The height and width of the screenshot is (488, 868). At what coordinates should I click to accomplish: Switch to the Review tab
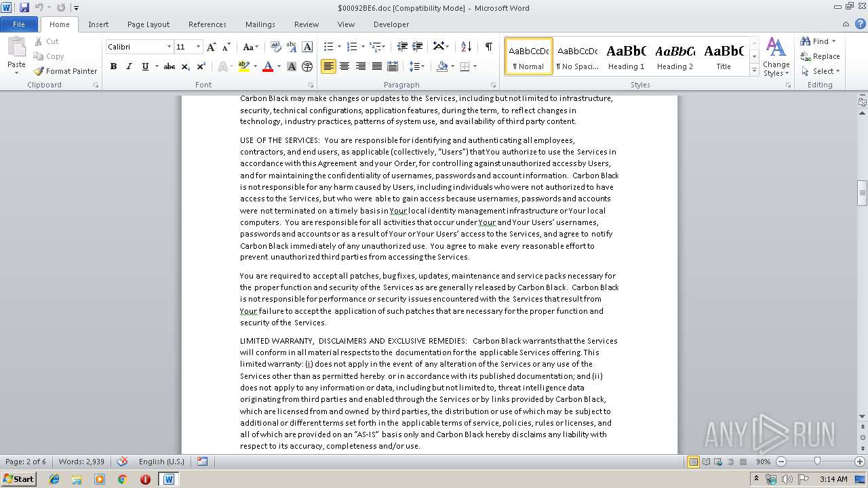coord(307,24)
